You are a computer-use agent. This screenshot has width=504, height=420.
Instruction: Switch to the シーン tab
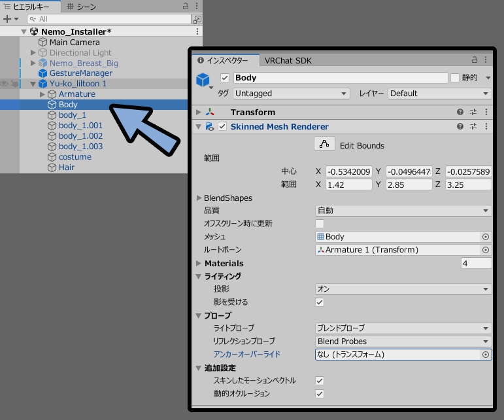coord(81,7)
